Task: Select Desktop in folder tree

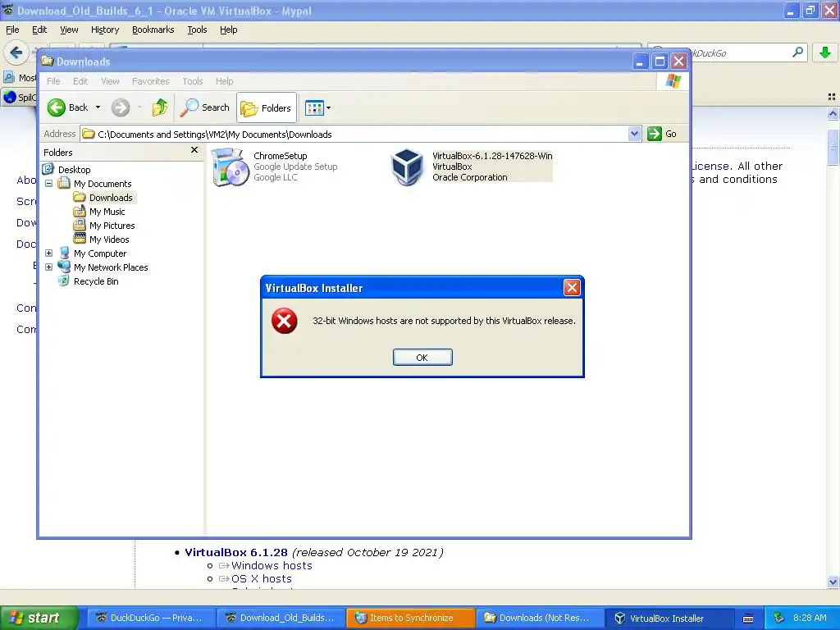Action: click(x=74, y=170)
